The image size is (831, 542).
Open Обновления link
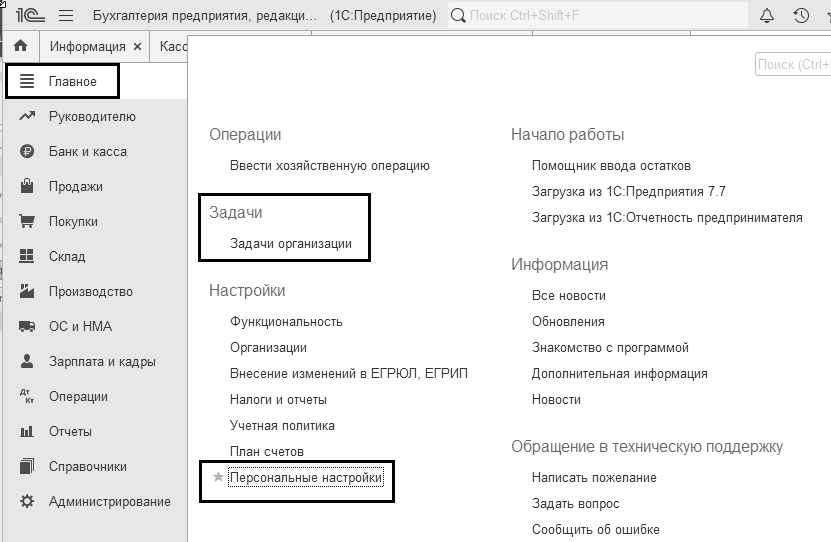click(568, 322)
